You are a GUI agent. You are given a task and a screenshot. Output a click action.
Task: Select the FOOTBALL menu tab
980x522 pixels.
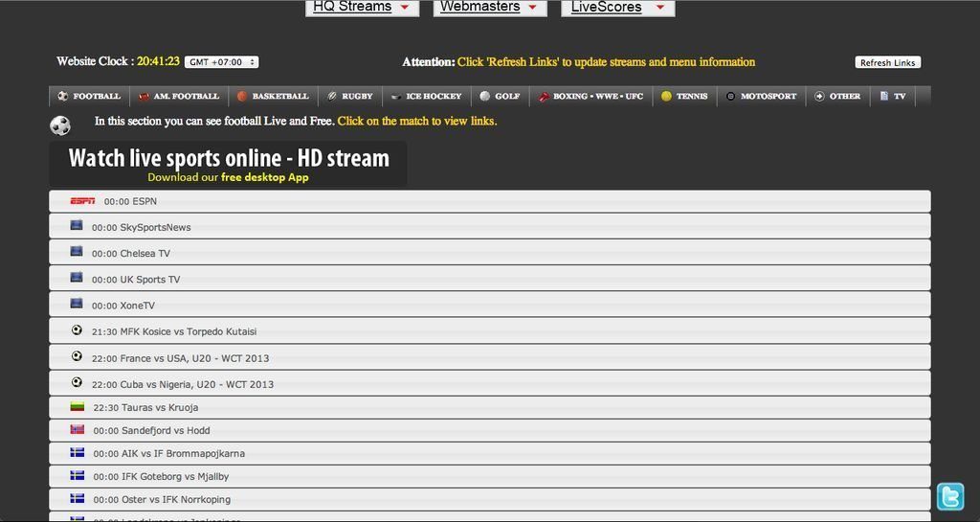pos(89,97)
